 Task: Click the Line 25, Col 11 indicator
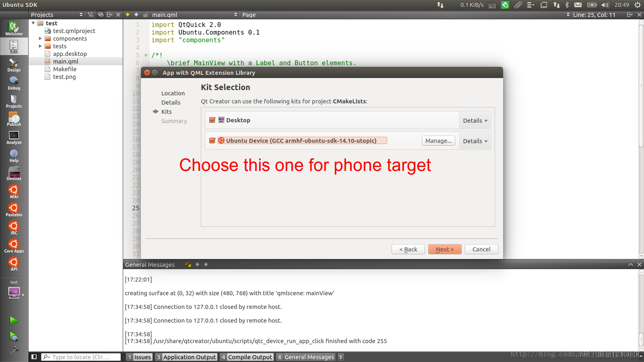tap(594, 14)
